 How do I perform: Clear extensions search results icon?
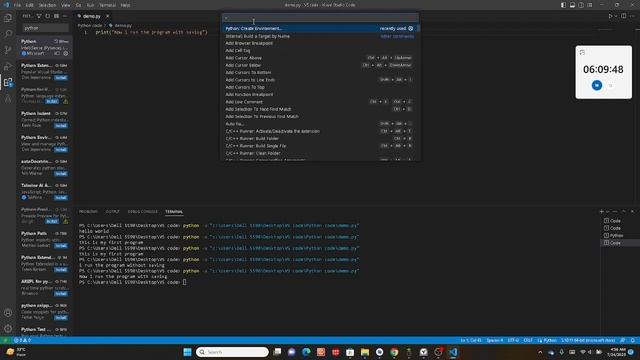56,16
